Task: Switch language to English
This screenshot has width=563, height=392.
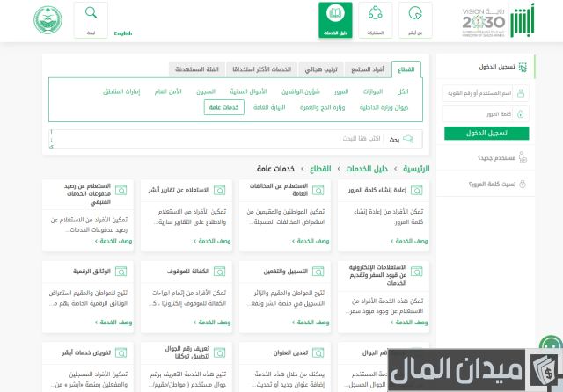Action: 123,33
